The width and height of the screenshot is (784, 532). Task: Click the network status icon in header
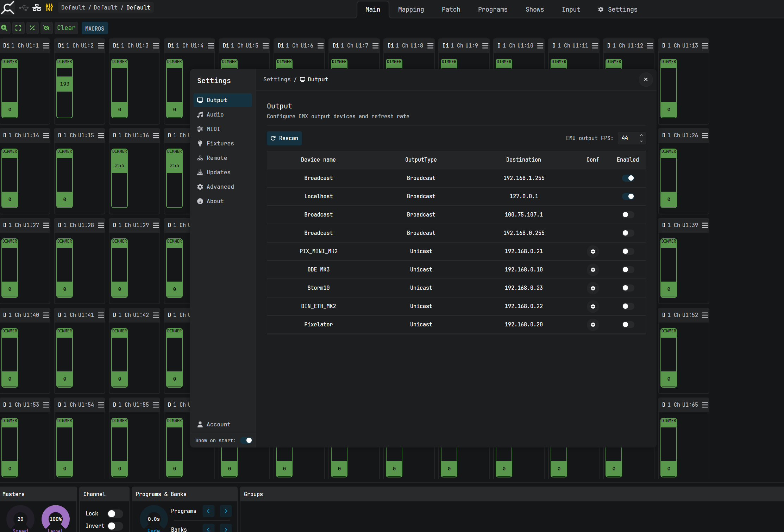pyautogui.click(x=37, y=7)
